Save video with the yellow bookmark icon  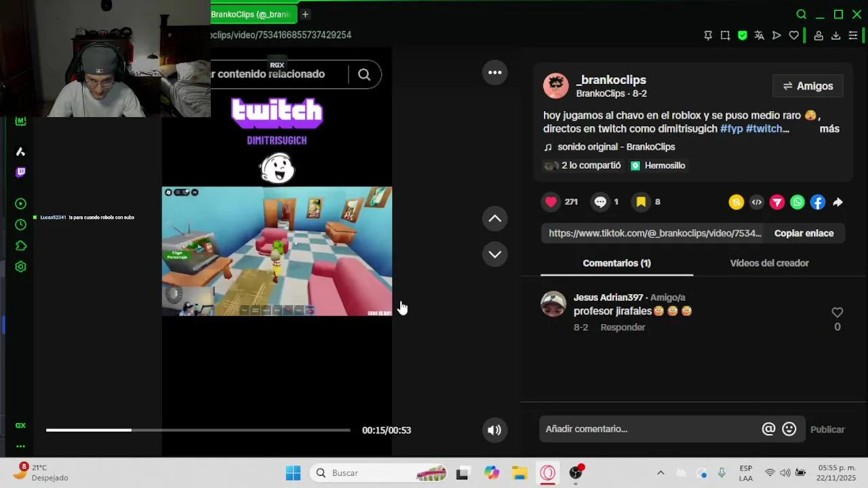[641, 201]
